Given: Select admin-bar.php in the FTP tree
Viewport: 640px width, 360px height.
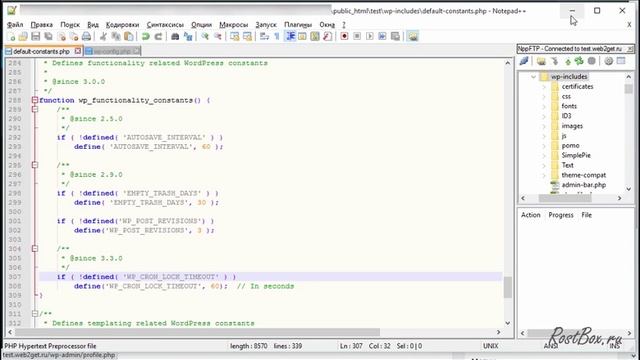Looking at the screenshot, I should coord(584,185).
